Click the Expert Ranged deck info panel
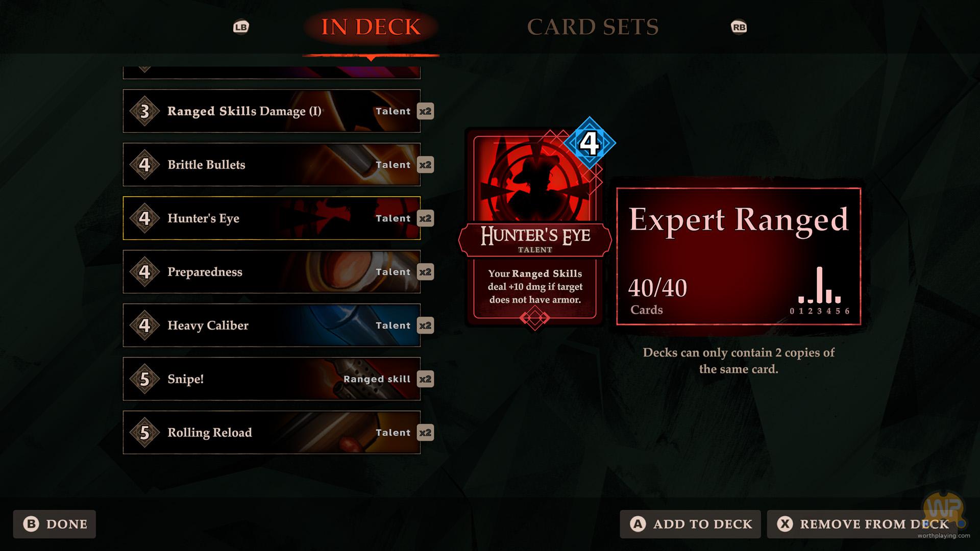Screen dimensions: 980x551 739,257
